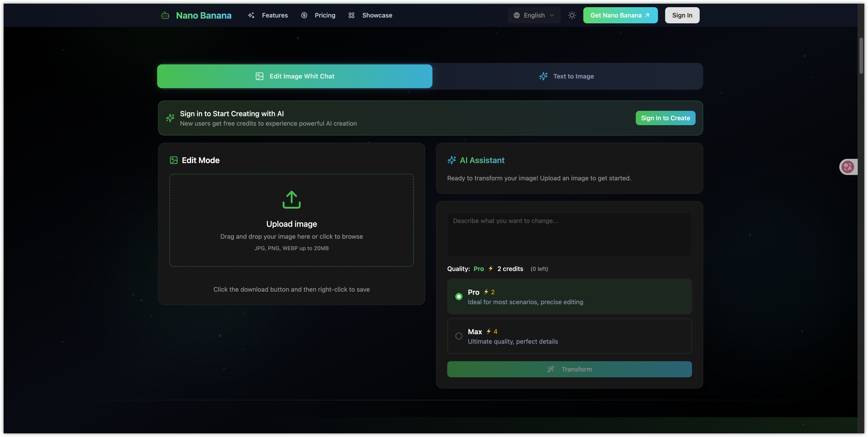Click 'Sign in to Start Creating with AI' heading
The width and height of the screenshot is (868, 437).
232,114
